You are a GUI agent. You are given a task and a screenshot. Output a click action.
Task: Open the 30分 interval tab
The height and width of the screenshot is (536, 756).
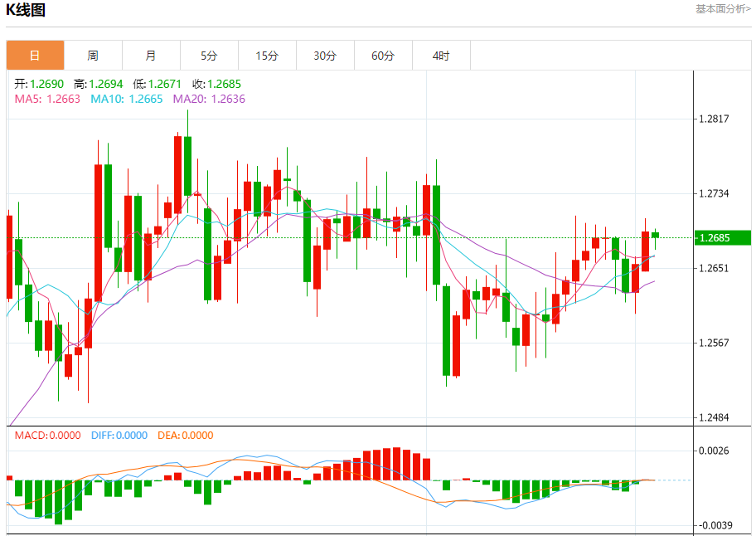[325, 56]
